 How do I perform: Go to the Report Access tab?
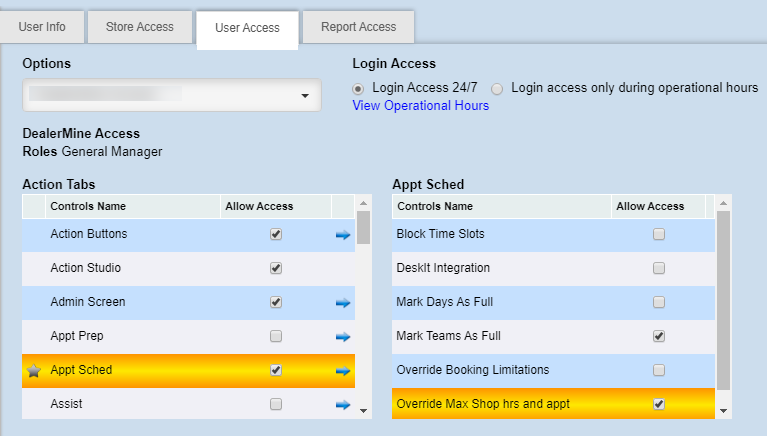(x=358, y=27)
